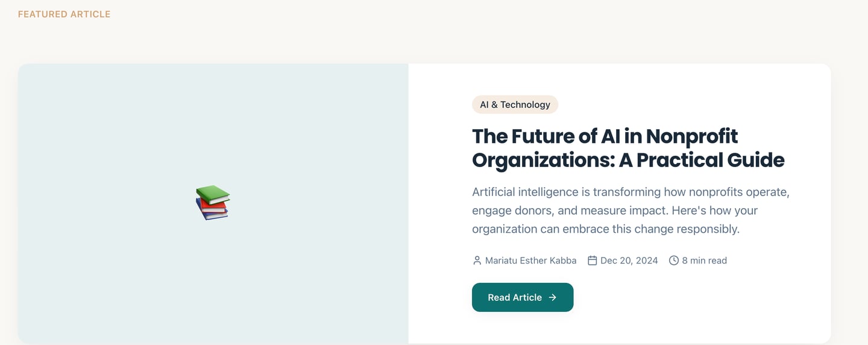This screenshot has width=868, height=345.
Task: Open author Mariatu Esther Kabba's name
Action: (530, 261)
